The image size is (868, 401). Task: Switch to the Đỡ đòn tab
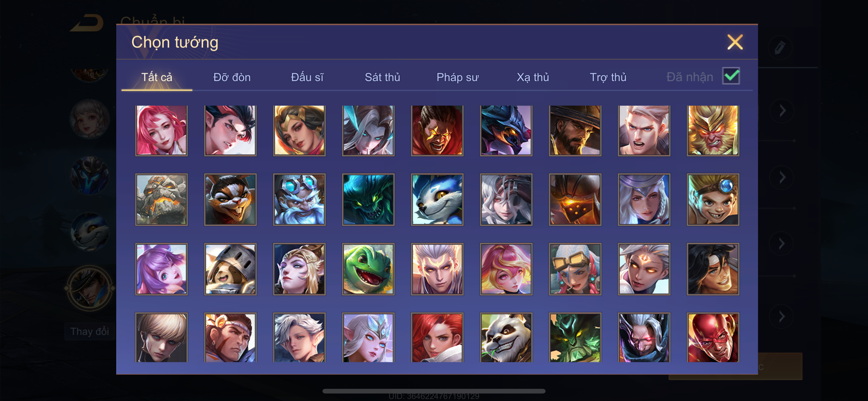point(232,77)
